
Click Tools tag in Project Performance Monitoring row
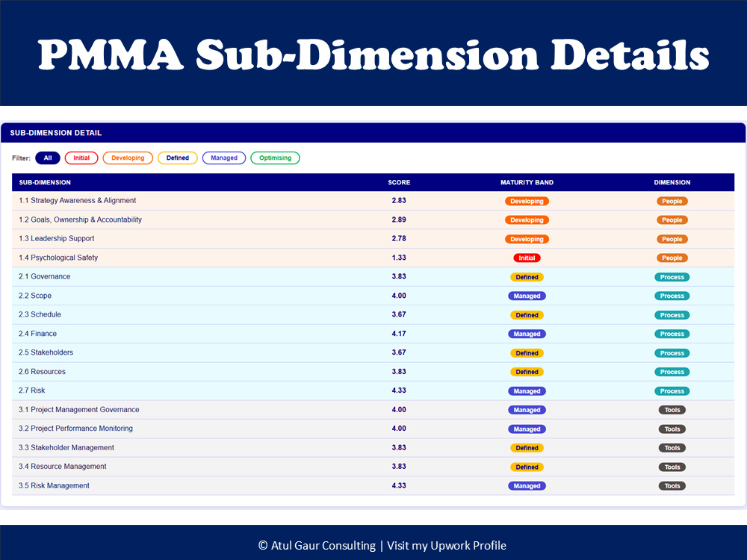pyautogui.click(x=672, y=429)
